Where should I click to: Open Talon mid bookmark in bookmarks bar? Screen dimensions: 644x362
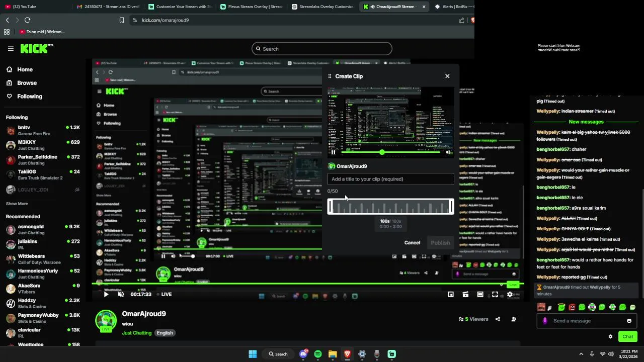click(42, 32)
